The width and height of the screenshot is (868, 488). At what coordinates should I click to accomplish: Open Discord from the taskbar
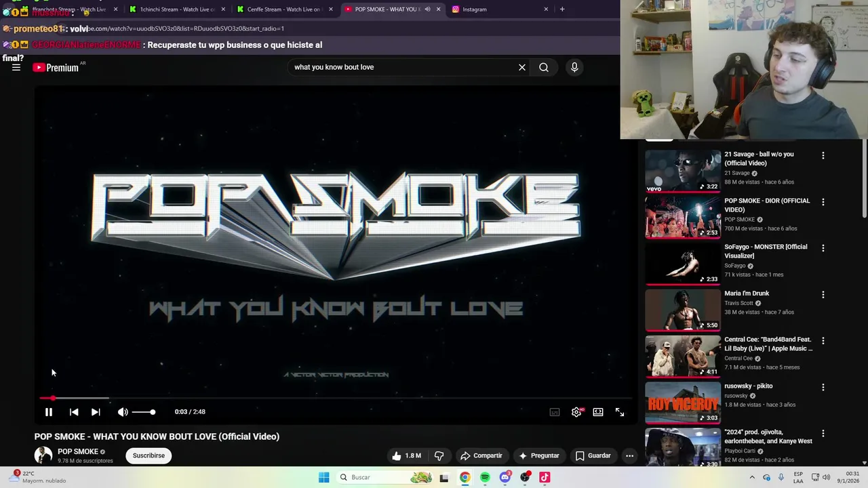(x=505, y=477)
